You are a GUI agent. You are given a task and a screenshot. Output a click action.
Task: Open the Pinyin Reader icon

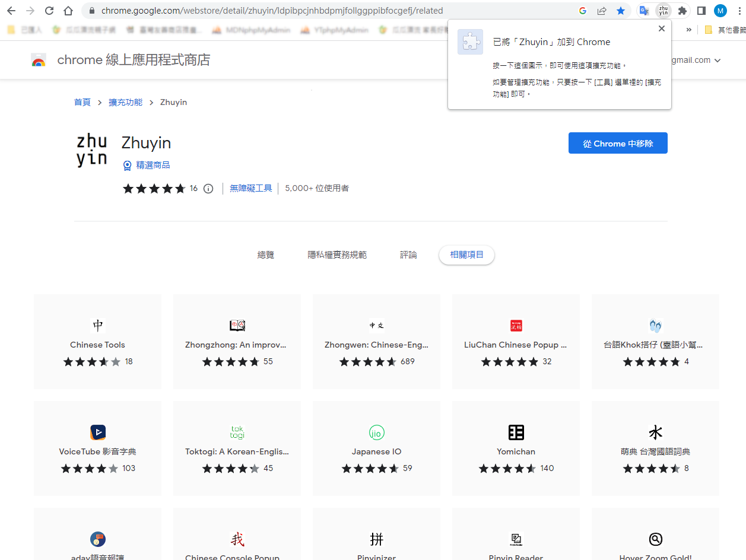[x=516, y=539]
